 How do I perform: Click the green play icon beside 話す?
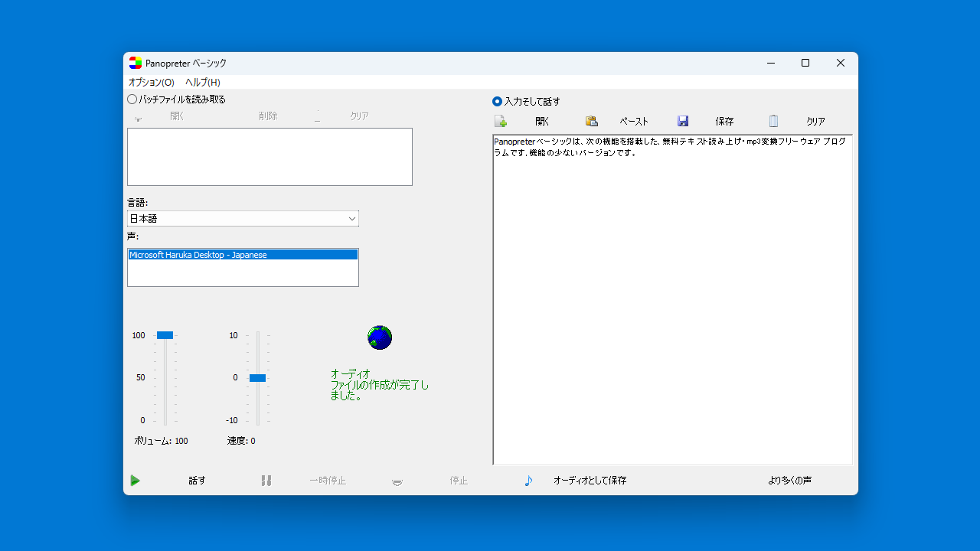point(135,481)
